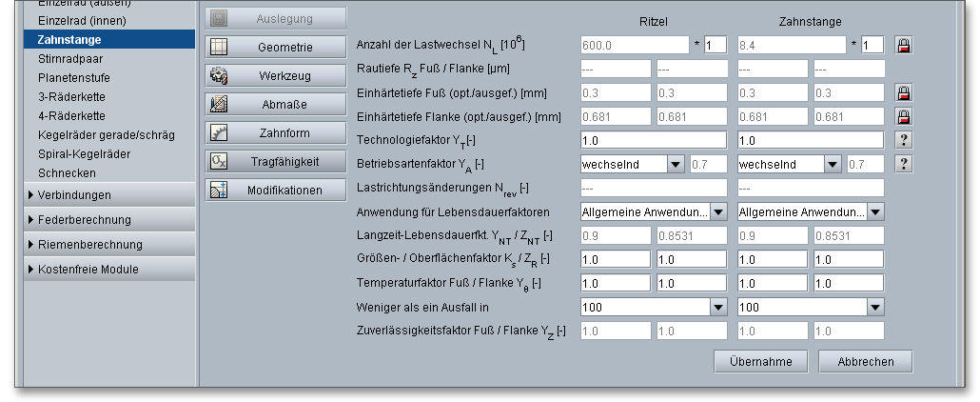980x402 pixels.
Task: Click the Ritzel Technologiefaktor input field
Action: tap(654, 140)
